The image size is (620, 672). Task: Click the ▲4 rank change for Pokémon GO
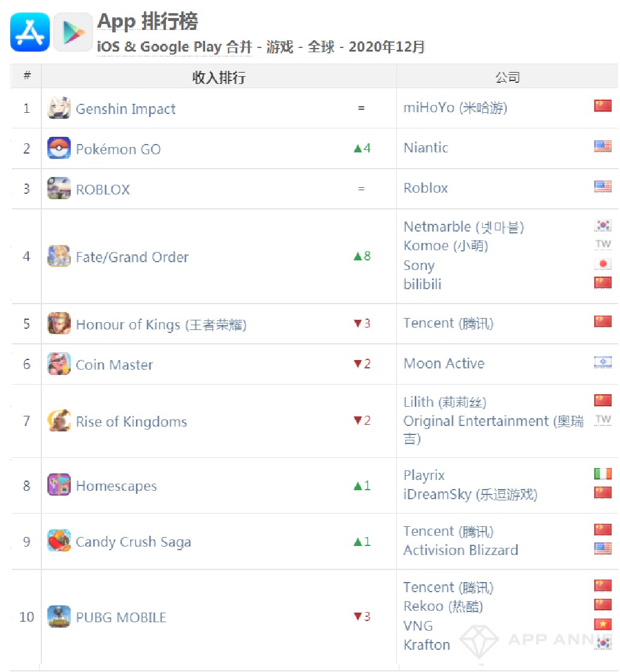click(362, 148)
